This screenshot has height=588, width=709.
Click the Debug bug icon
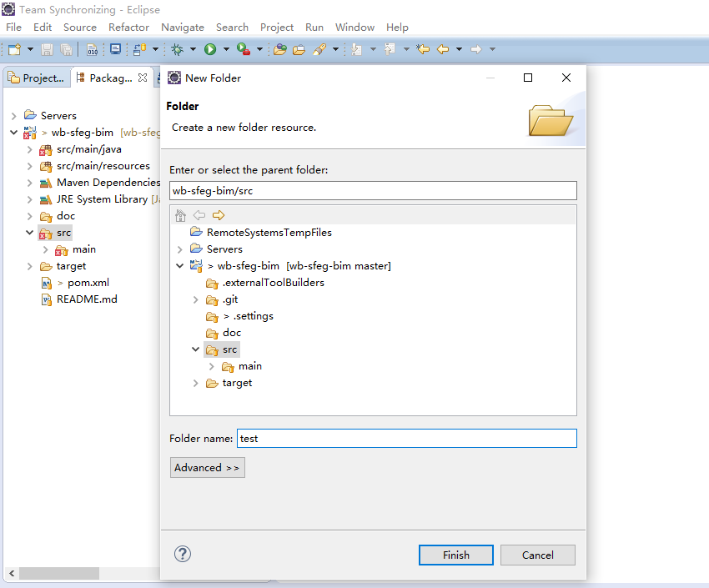[177, 49]
